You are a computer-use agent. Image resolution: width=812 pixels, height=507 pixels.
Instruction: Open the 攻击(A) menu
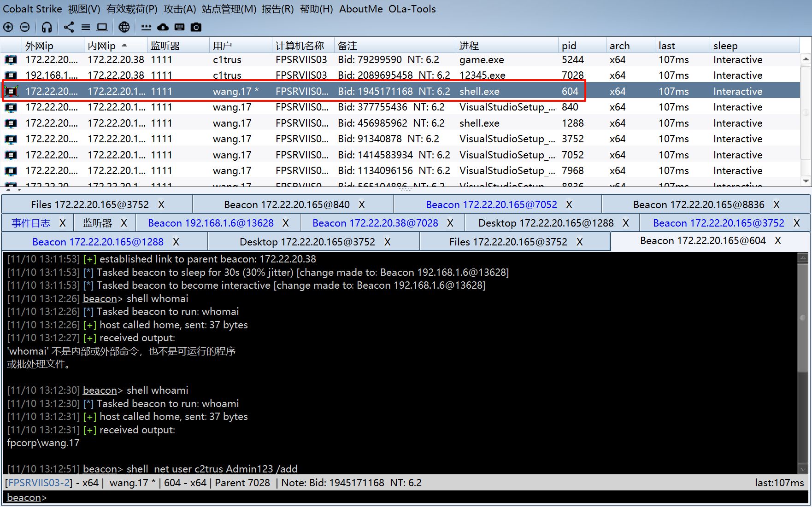tap(179, 9)
